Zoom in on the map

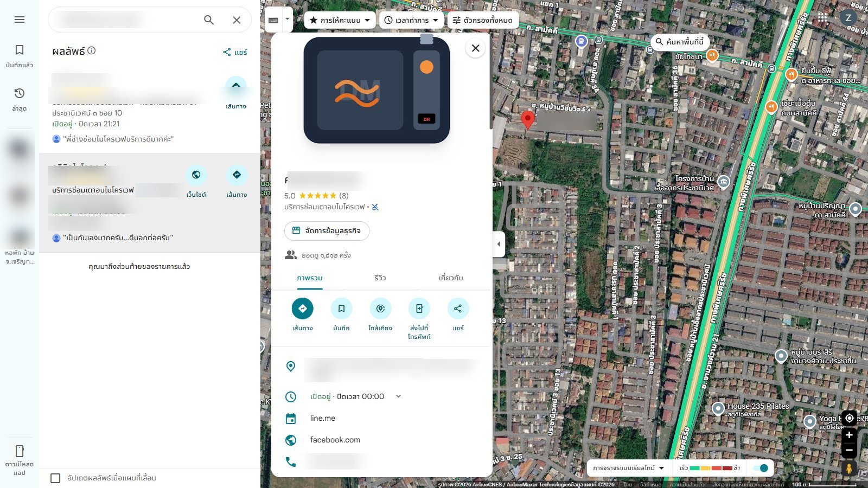point(849,435)
